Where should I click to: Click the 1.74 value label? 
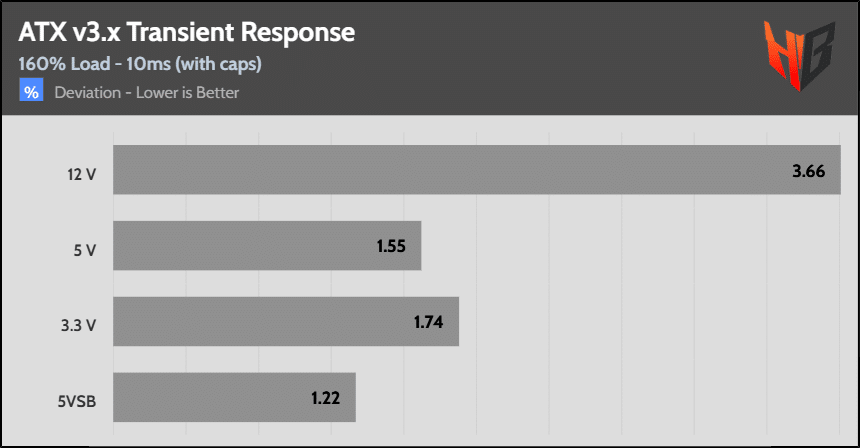[430, 322]
